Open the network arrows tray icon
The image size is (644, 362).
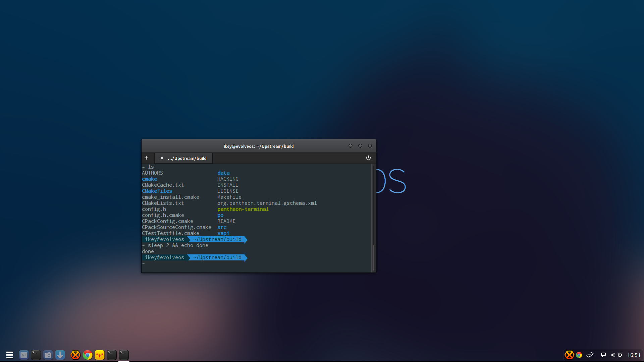click(x=590, y=355)
